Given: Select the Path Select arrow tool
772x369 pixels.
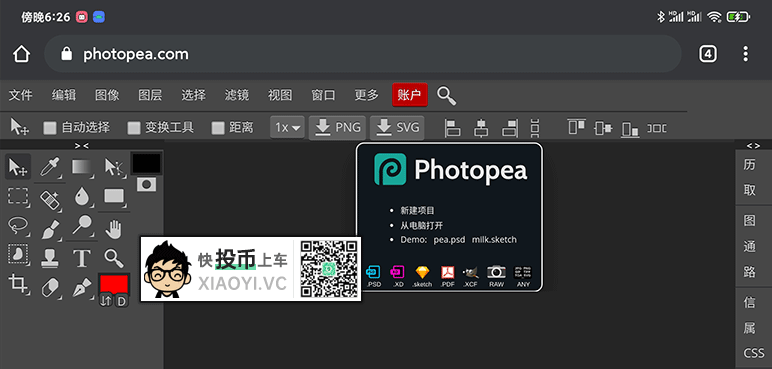Looking at the screenshot, I should [x=114, y=167].
